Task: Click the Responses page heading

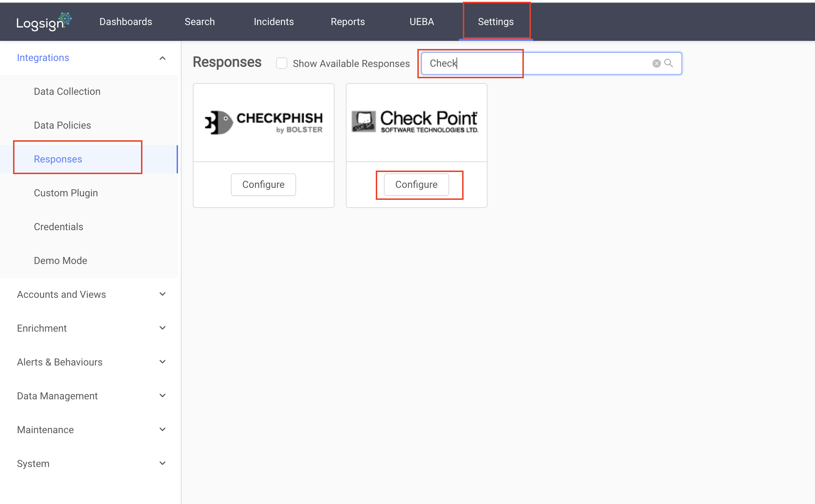Action: (x=227, y=62)
